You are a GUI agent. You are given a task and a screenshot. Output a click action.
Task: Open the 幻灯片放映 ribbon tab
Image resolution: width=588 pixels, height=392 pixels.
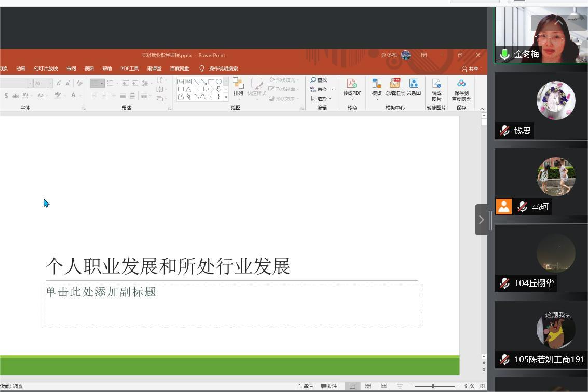click(x=46, y=69)
